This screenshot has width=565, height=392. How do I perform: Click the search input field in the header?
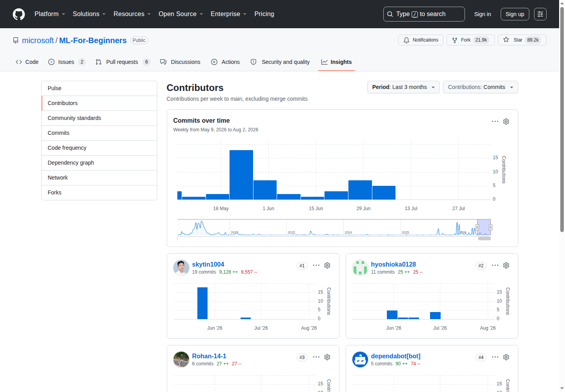[x=424, y=14]
